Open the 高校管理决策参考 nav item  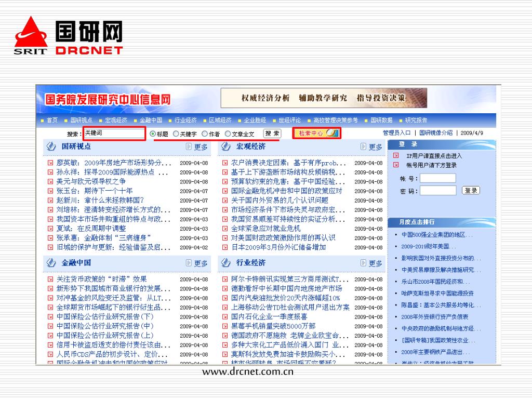(336, 120)
